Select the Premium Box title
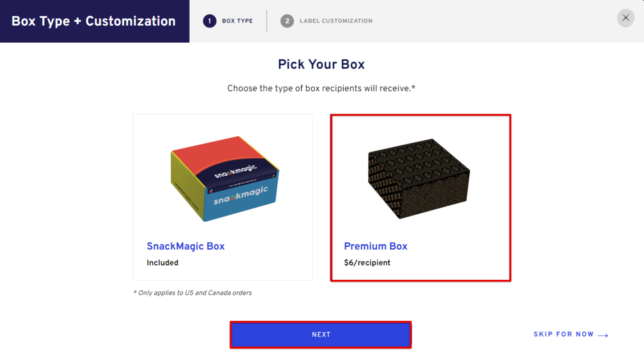 click(376, 246)
